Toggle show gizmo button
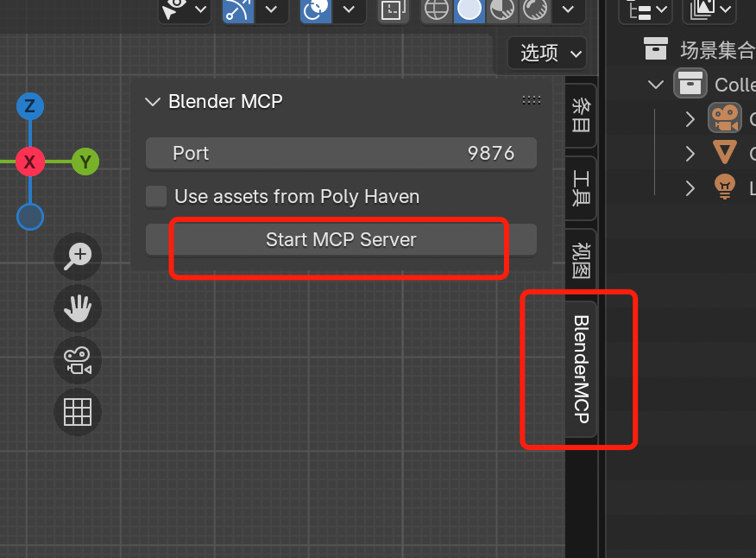Screen dimensions: 756x558 pyautogui.click(x=237, y=10)
